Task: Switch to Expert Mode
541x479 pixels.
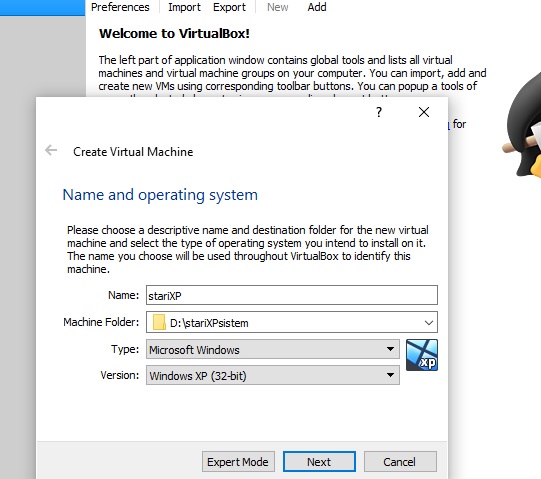Action: tap(238, 462)
